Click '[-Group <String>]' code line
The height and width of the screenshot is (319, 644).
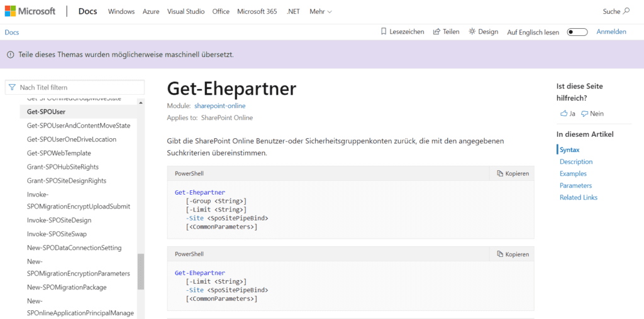click(x=216, y=200)
